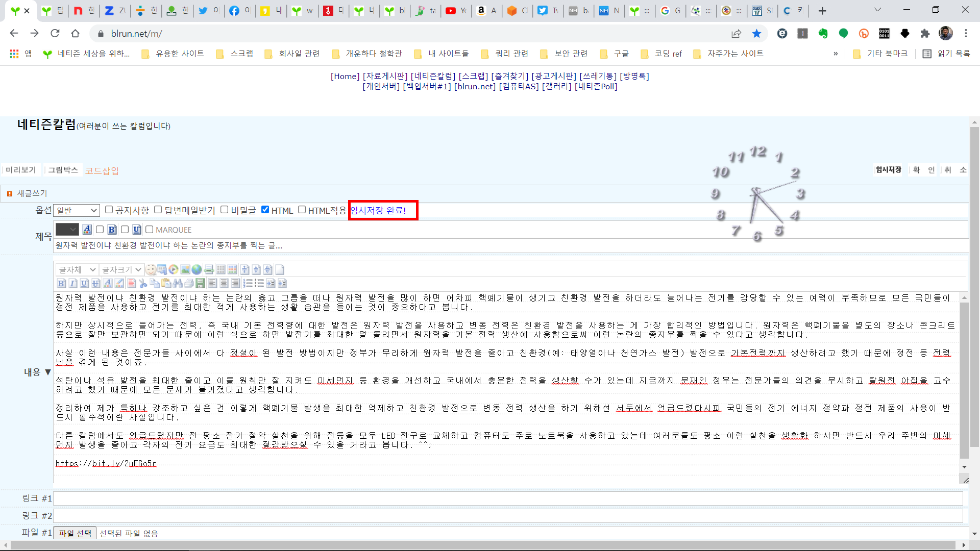The height and width of the screenshot is (551, 980).
Task: Click the 코드삽입 link
Action: click(x=102, y=170)
